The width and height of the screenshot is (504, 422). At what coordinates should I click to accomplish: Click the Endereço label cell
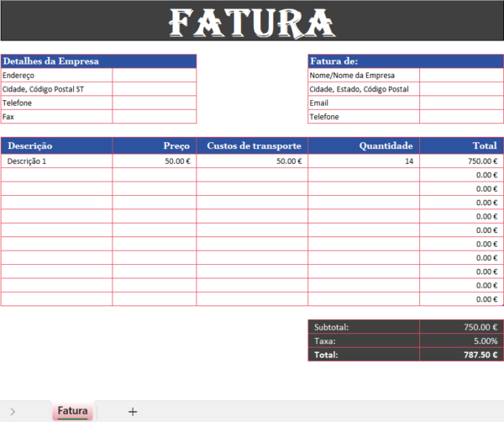57,76
